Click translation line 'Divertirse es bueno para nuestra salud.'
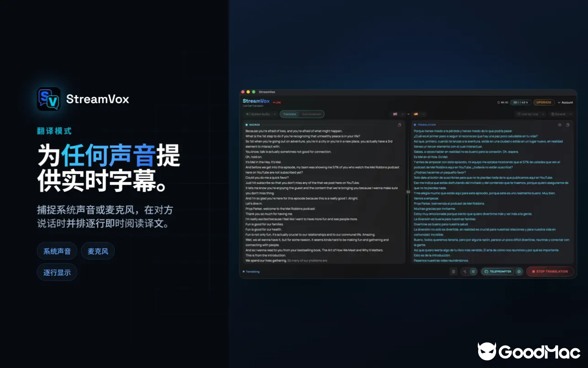The height and width of the screenshot is (368, 588). (441, 224)
